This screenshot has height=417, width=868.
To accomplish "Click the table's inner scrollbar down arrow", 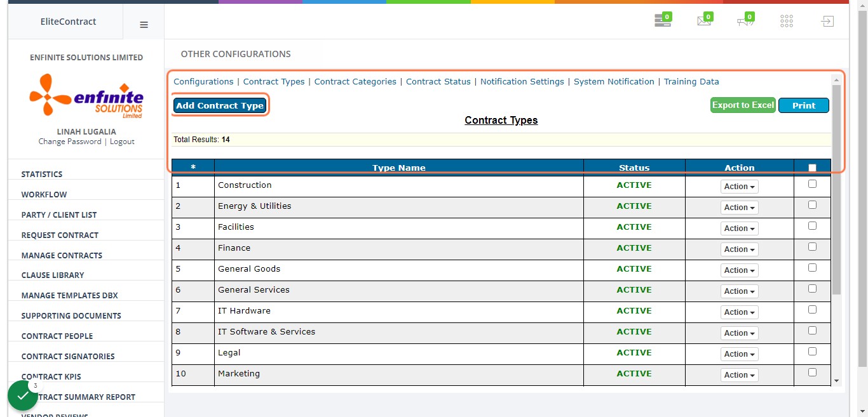I will (836, 381).
